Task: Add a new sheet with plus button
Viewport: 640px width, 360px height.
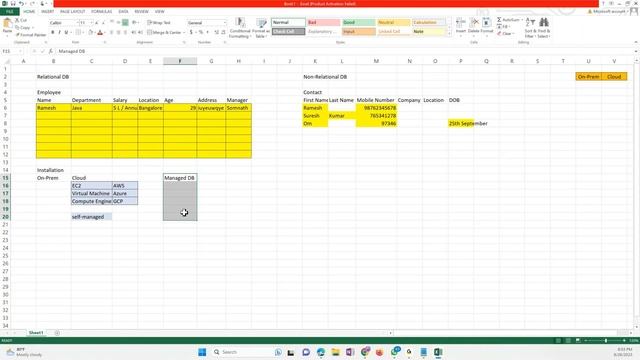Action: tap(57, 333)
